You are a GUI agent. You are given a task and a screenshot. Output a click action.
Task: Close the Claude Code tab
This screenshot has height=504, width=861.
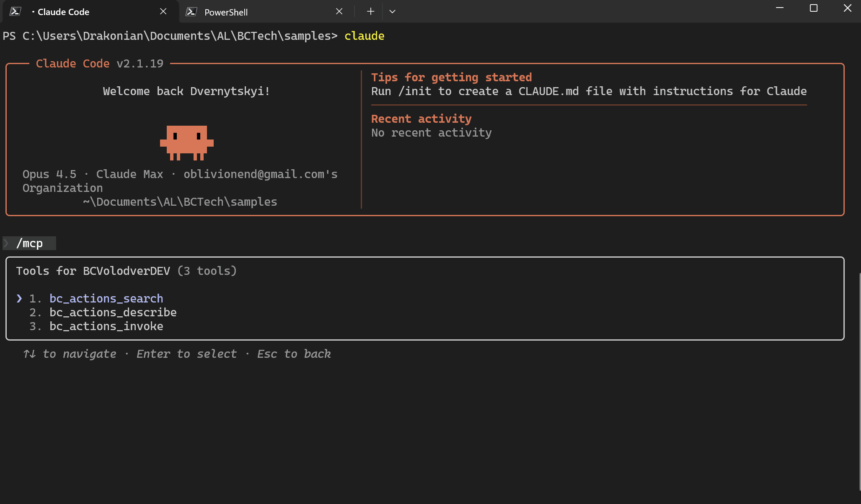click(163, 12)
